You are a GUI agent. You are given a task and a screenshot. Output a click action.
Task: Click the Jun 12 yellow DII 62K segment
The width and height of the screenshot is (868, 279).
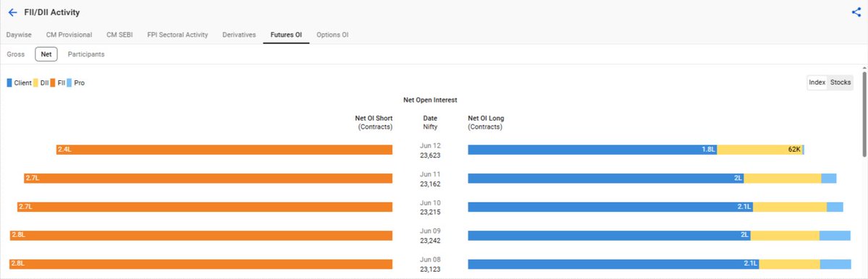click(759, 150)
